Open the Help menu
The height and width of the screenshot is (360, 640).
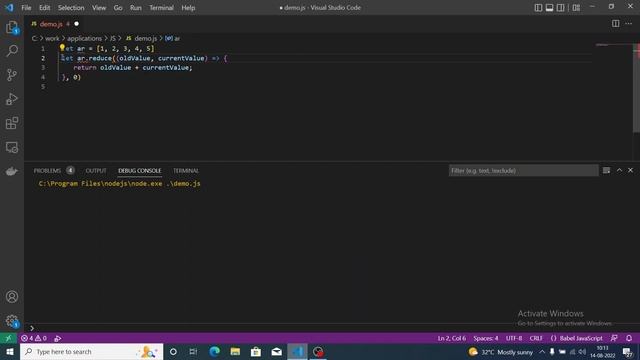click(x=188, y=8)
